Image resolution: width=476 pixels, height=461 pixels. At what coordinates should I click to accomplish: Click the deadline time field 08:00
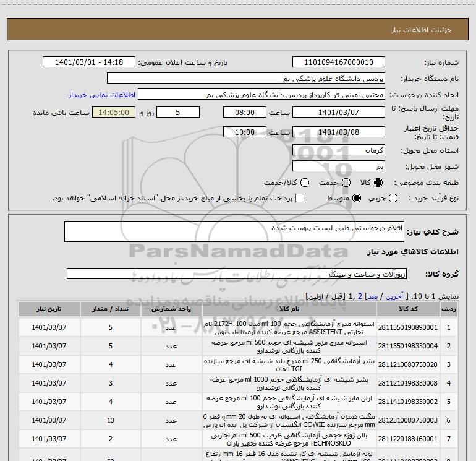coord(245,113)
